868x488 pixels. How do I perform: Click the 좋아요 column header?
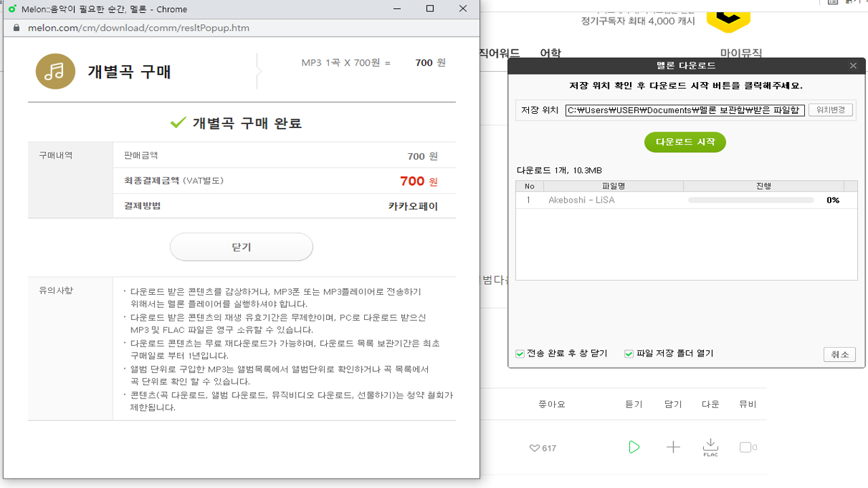552,404
